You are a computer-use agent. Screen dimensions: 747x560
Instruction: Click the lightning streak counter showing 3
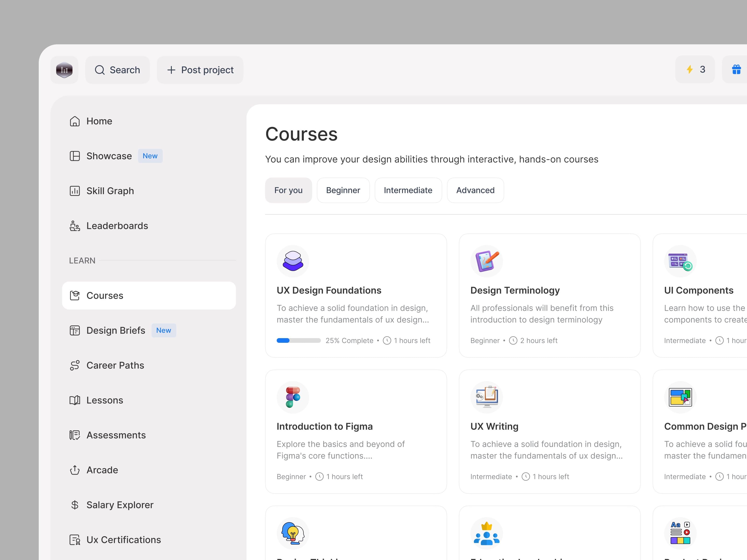695,70
